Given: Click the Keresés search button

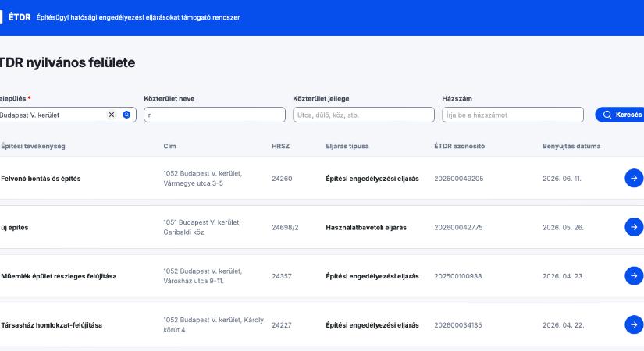Looking at the screenshot, I should click(x=620, y=115).
